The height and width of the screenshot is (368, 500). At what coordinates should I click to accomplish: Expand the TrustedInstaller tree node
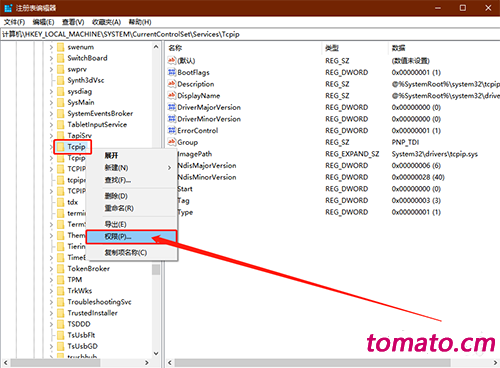[51, 313]
